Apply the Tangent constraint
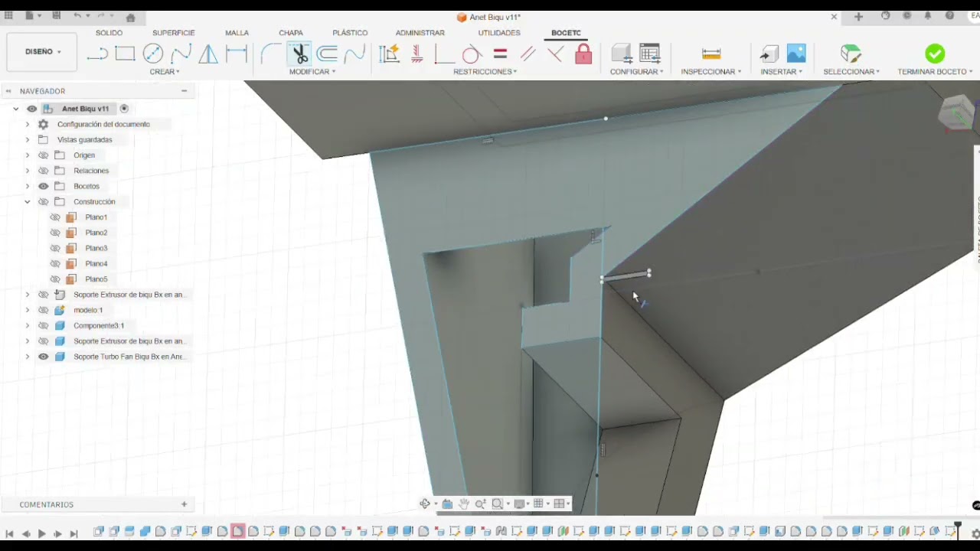The image size is (980, 551). [x=472, y=54]
